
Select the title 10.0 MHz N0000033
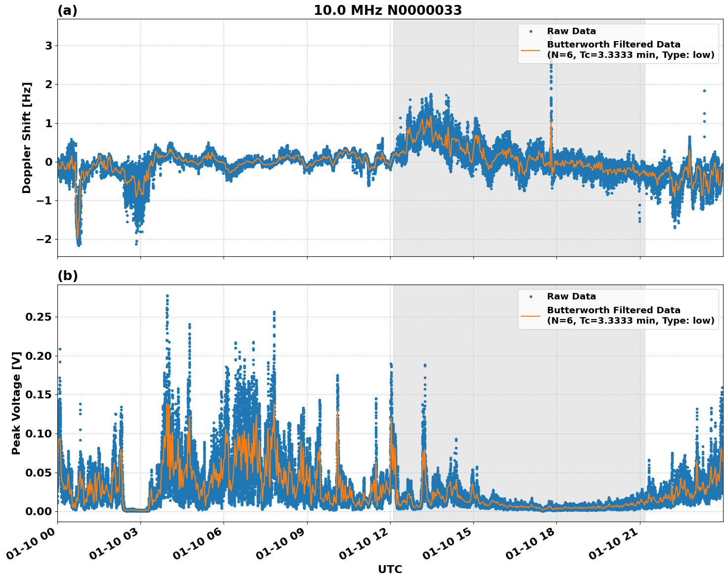click(x=389, y=9)
